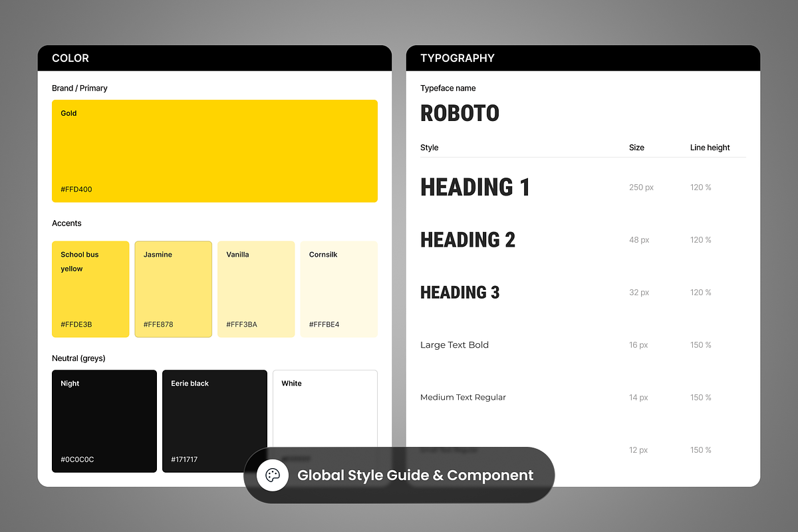The image size is (798, 532).
Task: Select the Jasmine accent swatch
Action: pyautogui.click(x=174, y=289)
